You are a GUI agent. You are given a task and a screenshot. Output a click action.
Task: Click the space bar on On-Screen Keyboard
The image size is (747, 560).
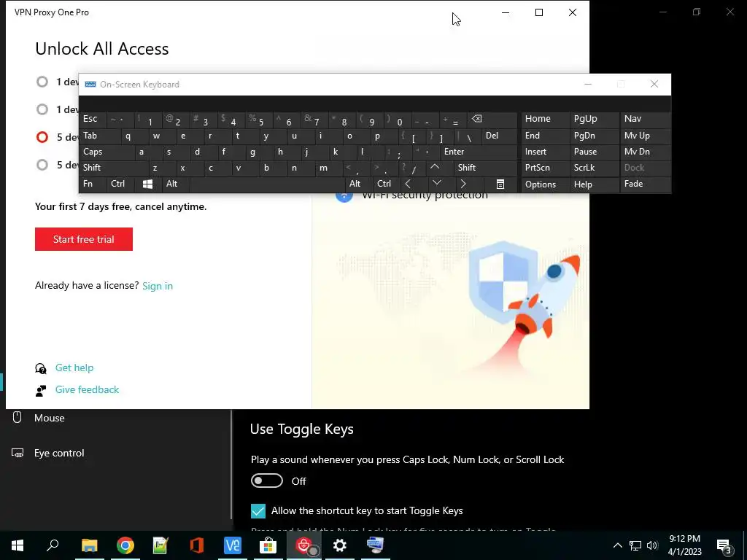(x=267, y=184)
